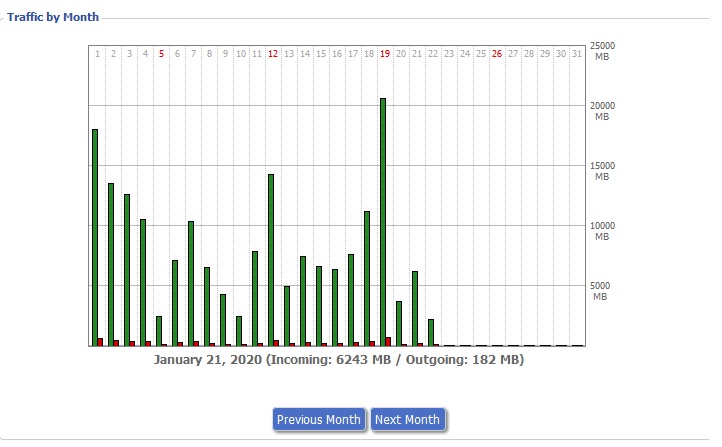The image size is (722, 447).
Task: Select the green incoming bar for day 22
Action: click(x=431, y=332)
